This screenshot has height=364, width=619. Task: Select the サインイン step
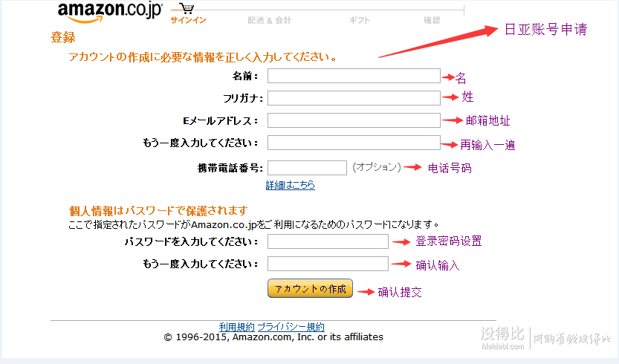pos(188,20)
